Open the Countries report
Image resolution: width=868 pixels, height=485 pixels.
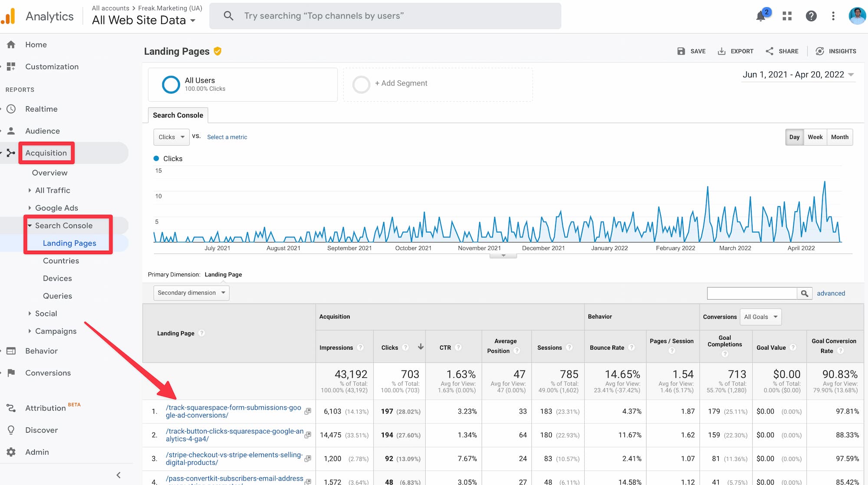pos(61,261)
